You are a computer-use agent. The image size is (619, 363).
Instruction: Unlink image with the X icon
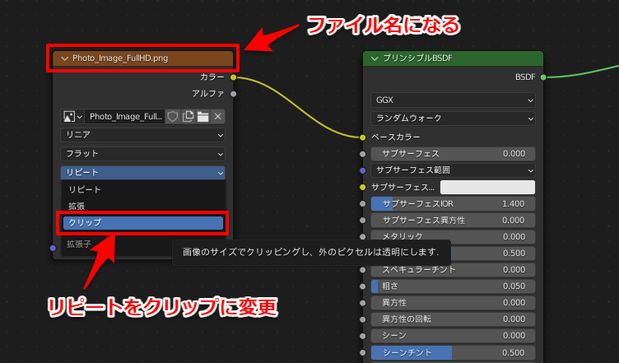[218, 116]
